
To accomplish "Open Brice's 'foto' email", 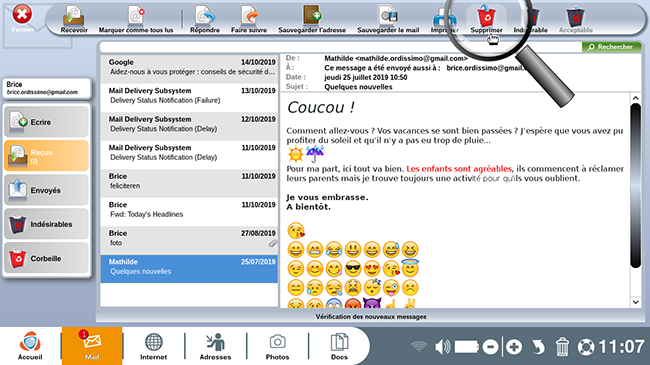I will click(189, 239).
